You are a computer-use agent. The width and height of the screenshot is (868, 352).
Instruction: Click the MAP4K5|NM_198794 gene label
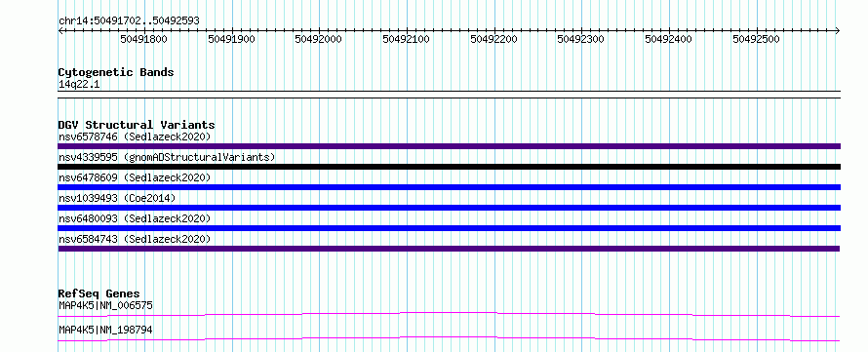[x=105, y=331]
